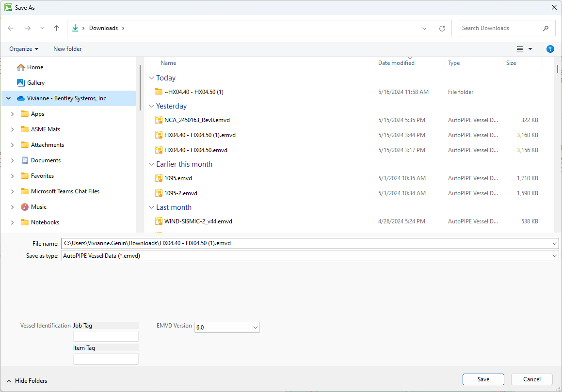Click the Downloads green arrow icon in address bar
The height and width of the screenshot is (392, 562).
pyautogui.click(x=75, y=28)
